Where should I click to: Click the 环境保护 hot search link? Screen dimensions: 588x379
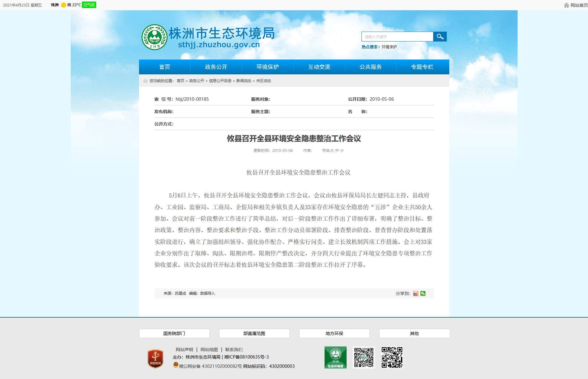tap(389, 47)
